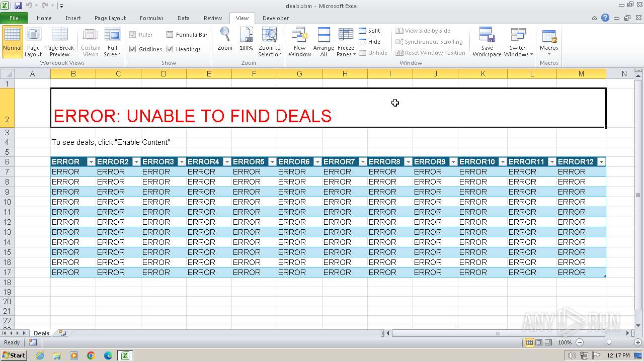Click Zoom to Selection
The image size is (644, 362).
270,42
